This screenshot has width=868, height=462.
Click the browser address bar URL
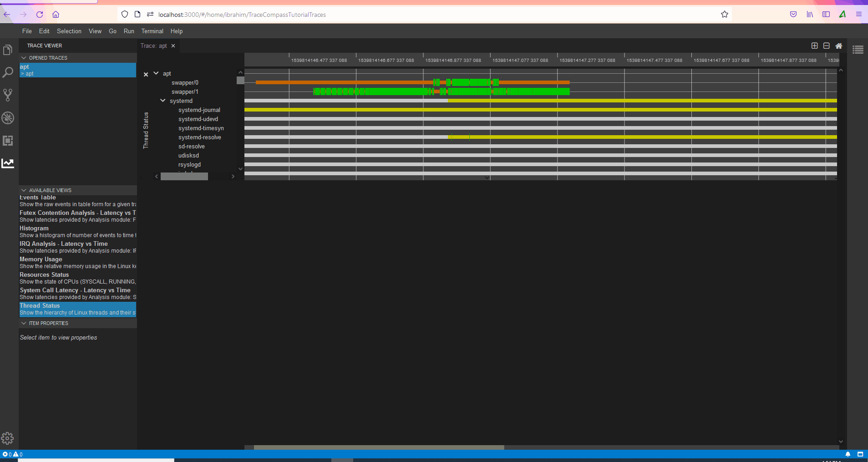(x=242, y=15)
